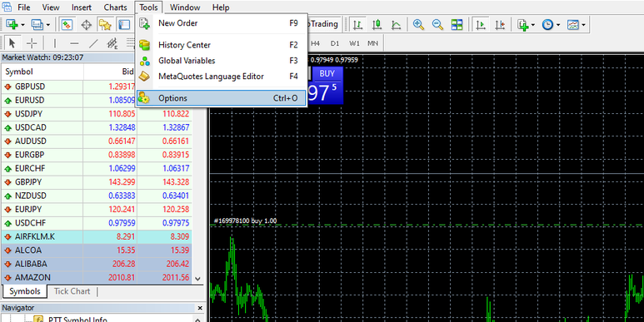Toggle the Market Watch panel icon

coord(67,25)
